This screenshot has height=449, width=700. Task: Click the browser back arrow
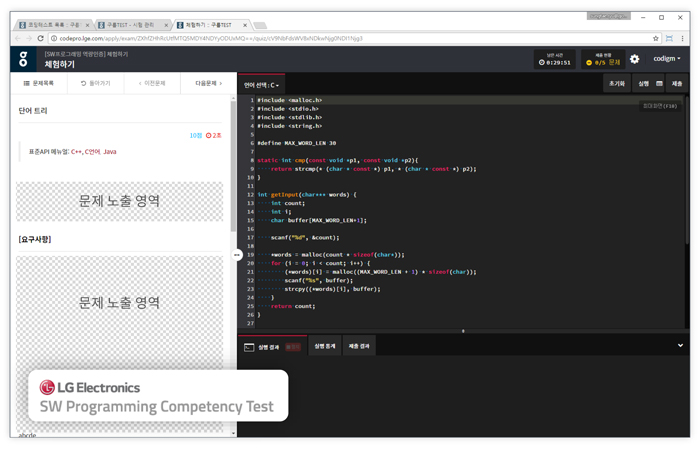tap(17, 38)
